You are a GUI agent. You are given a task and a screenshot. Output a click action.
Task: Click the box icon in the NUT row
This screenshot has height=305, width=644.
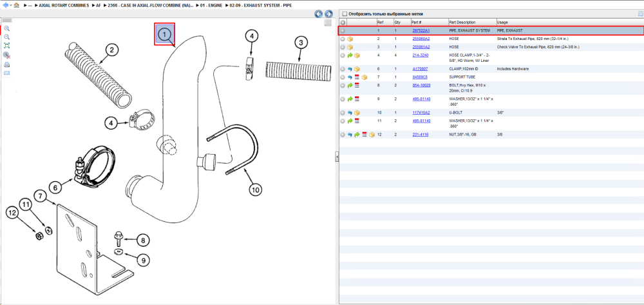tap(372, 134)
